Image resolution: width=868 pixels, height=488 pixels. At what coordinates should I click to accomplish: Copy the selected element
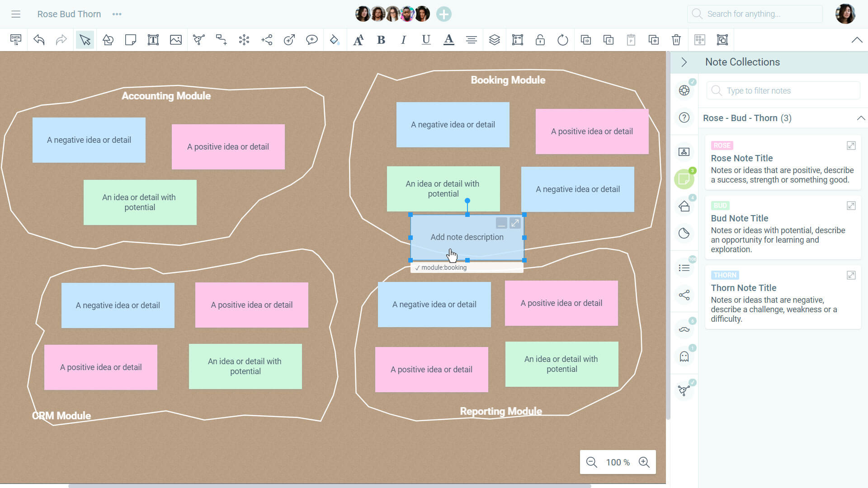(x=608, y=40)
